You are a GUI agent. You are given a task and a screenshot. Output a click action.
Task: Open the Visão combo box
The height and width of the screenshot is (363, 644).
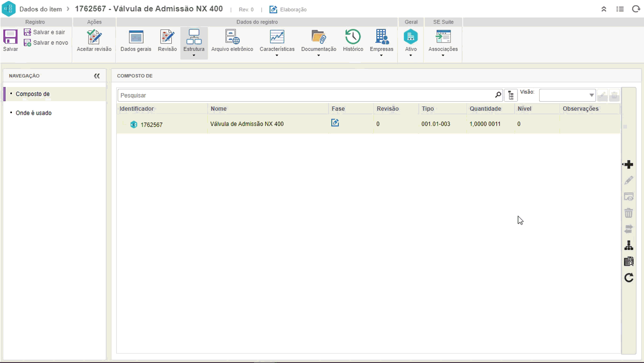tap(567, 95)
